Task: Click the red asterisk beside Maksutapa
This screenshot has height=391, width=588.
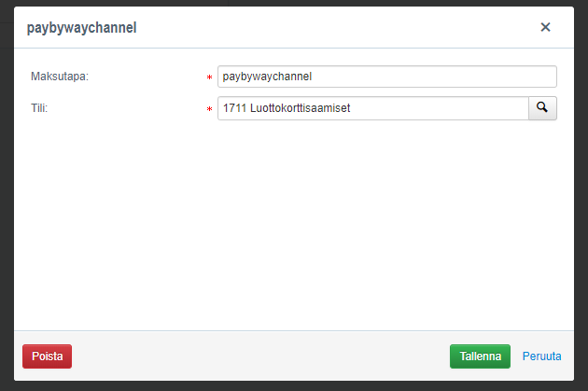Action: pyautogui.click(x=210, y=77)
